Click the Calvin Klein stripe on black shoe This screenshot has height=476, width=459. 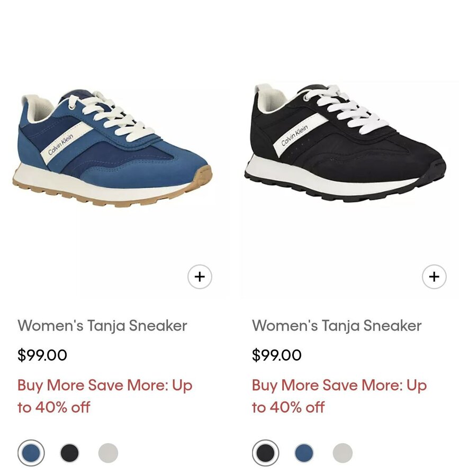click(300, 134)
